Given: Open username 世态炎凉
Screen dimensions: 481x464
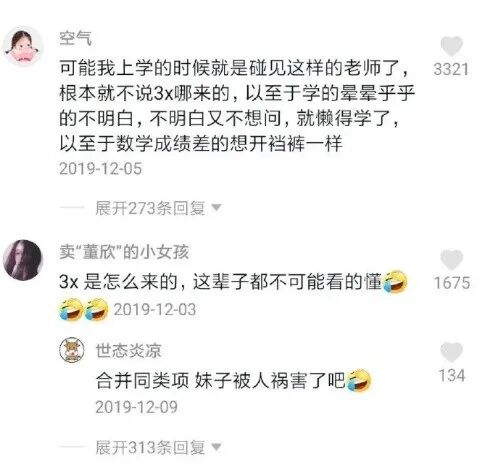Looking at the screenshot, I should pos(128,351).
